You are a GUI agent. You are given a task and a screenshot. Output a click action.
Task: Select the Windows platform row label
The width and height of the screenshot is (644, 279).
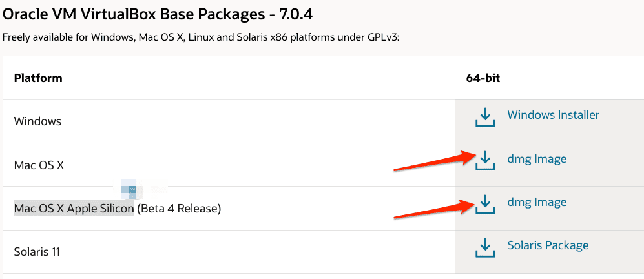pyautogui.click(x=37, y=121)
